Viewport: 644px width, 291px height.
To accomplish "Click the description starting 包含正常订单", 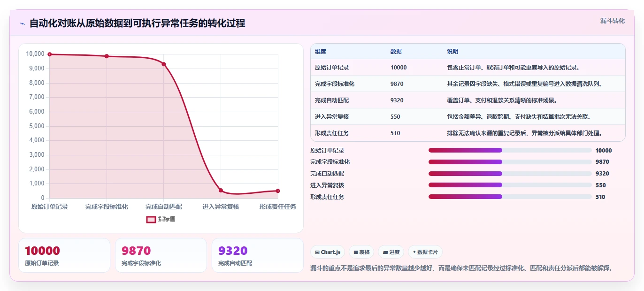I will pyautogui.click(x=514, y=68).
